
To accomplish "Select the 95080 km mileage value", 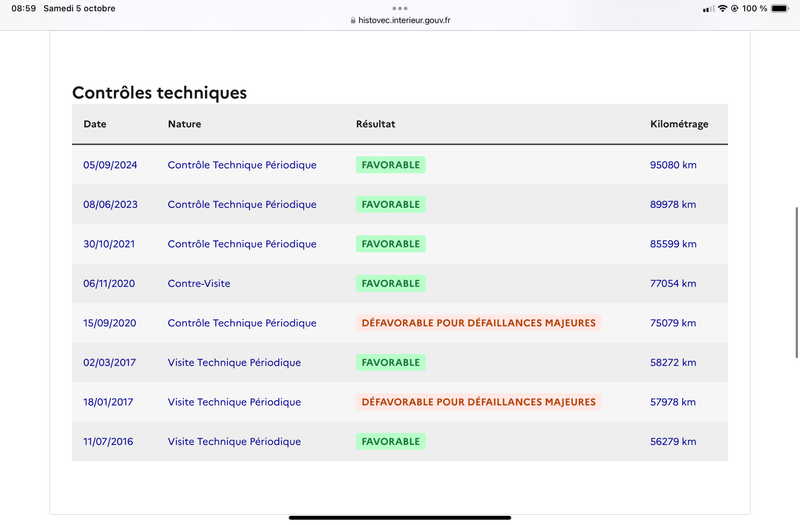I will (x=673, y=165).
